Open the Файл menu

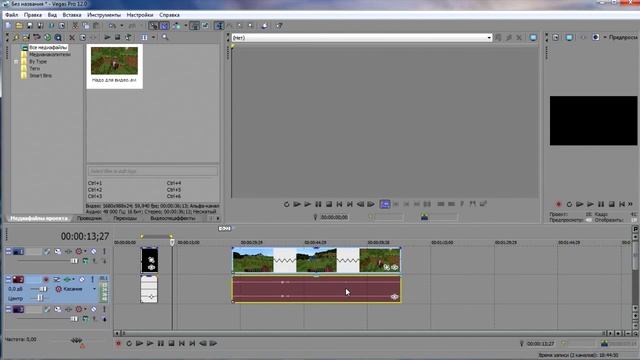[11, 15]
